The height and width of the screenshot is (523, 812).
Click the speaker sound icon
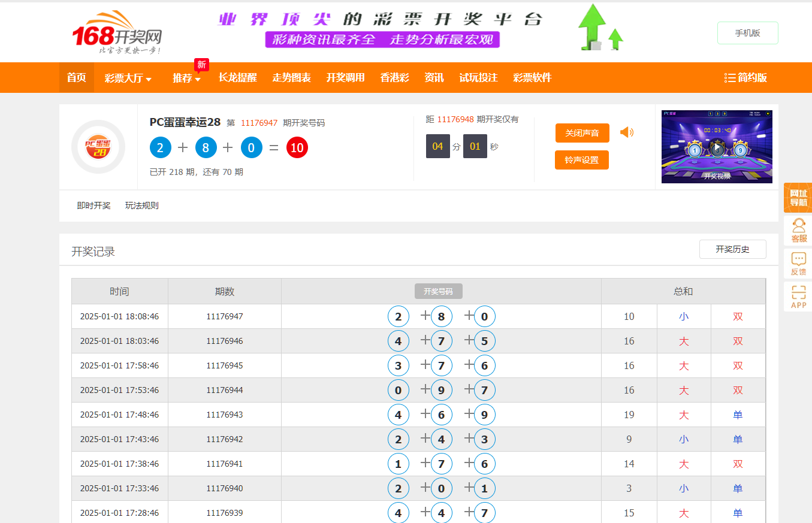[x=626, y=132]
